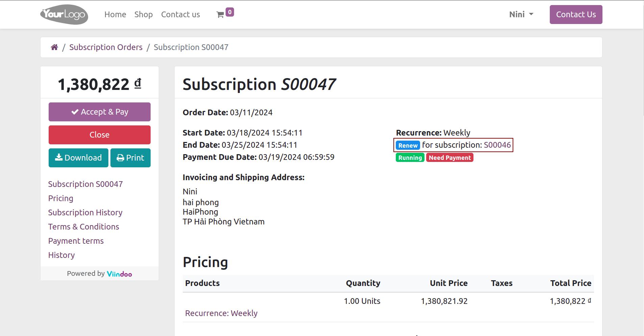Click the 1,380,822 ₫ total price cell
Viewport: 644px width, 336px height.
click(x=570, y=301)
